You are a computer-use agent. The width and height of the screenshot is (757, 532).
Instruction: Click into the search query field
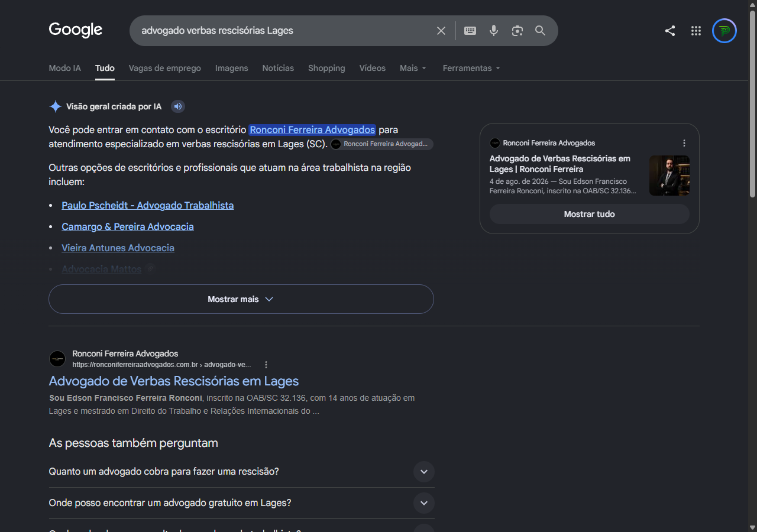tap(284, 31)
